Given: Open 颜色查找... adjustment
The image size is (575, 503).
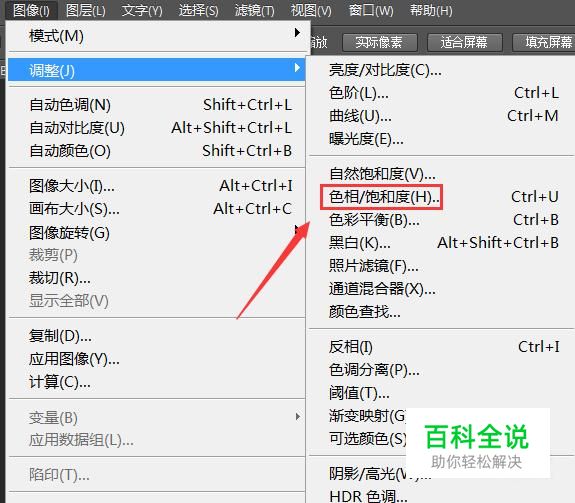Looking at the screenshot, I should click(x=442, y=312).
